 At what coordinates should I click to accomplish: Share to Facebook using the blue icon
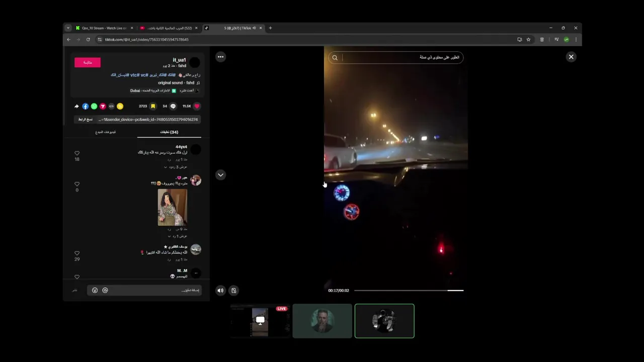pos(86,106)
